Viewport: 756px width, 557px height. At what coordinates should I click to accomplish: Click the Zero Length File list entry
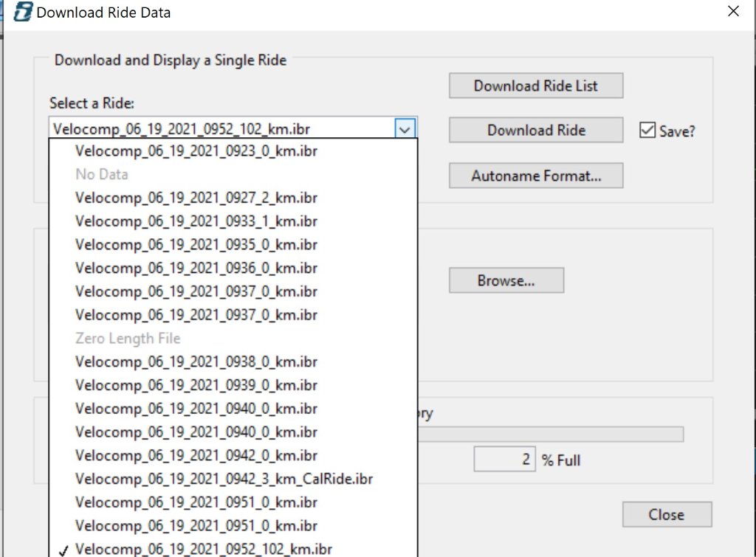point(233,338)
